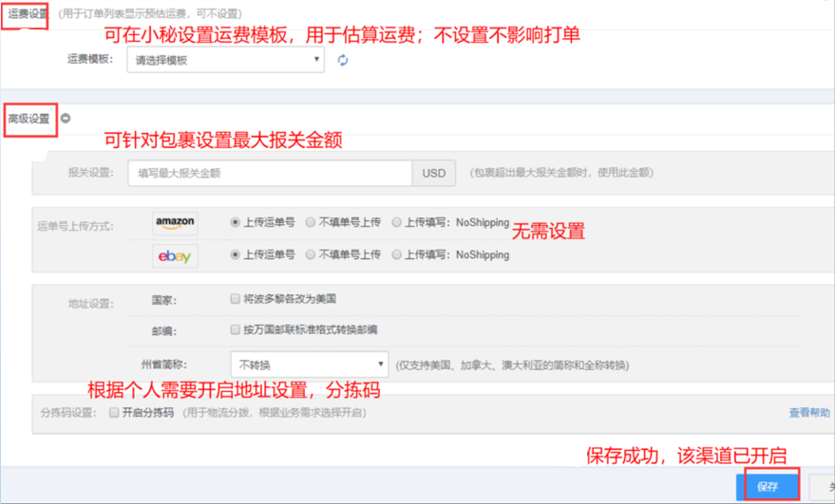
Task: Click the Amazon logo icon
Action: [175, 223]
